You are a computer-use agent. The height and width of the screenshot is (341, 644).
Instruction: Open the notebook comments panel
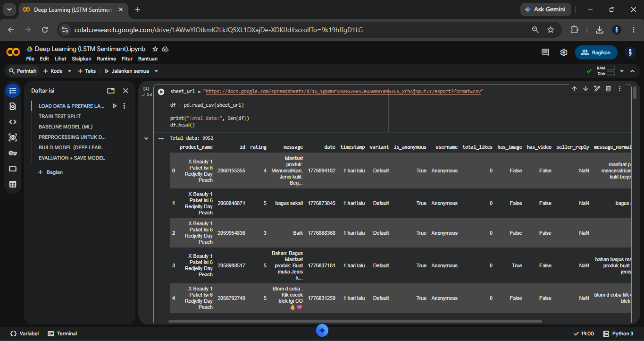point(545,52)
